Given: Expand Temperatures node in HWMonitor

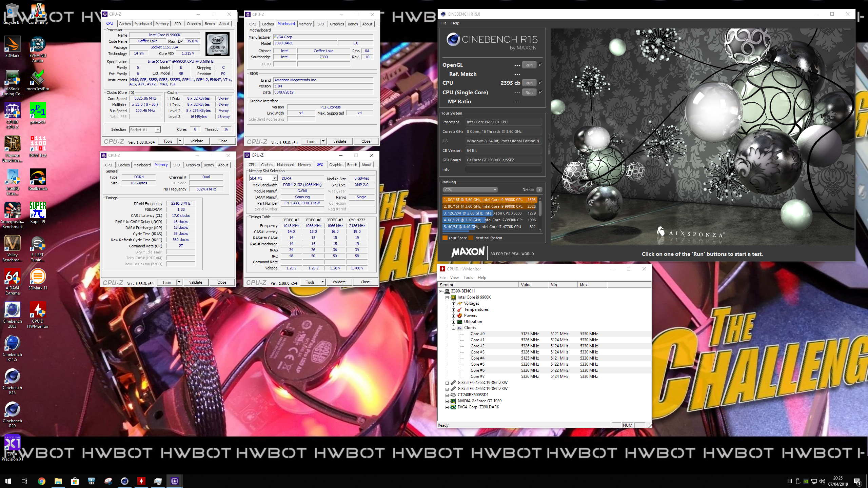Looking at the screenshot, I should [x=453, y=309].
